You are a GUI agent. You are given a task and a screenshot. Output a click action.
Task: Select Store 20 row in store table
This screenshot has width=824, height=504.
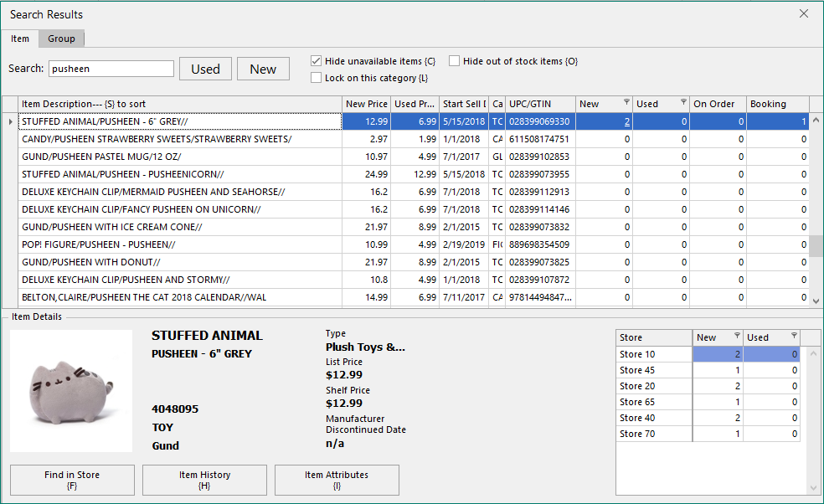tap(708, 386)
